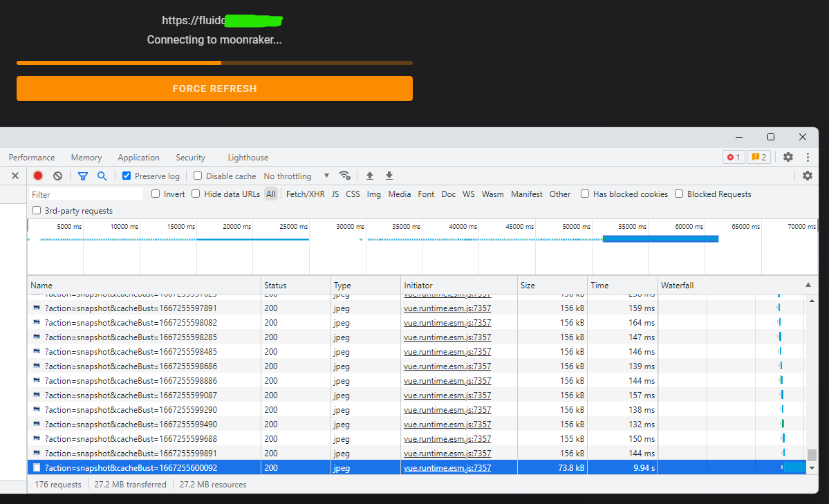Image resolution: width=829 pixels, height=504 pixels.
Task: Sort by Status column header
Action: pos(295,285)
